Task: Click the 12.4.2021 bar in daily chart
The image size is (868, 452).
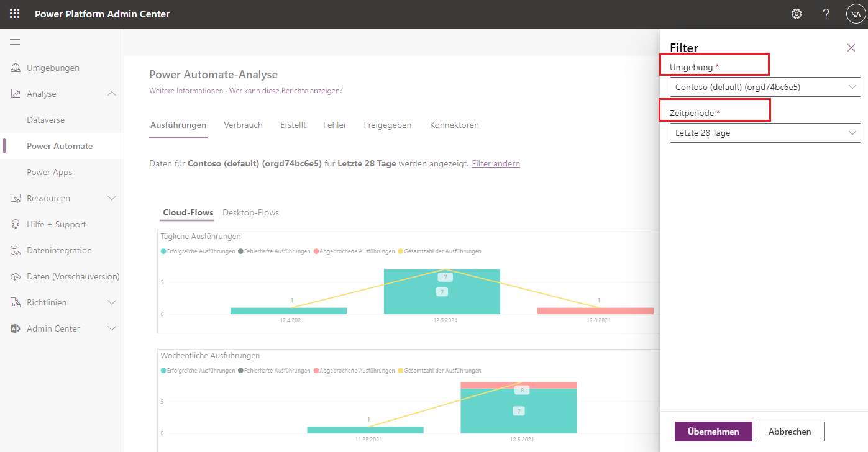Action: [288, 310]
